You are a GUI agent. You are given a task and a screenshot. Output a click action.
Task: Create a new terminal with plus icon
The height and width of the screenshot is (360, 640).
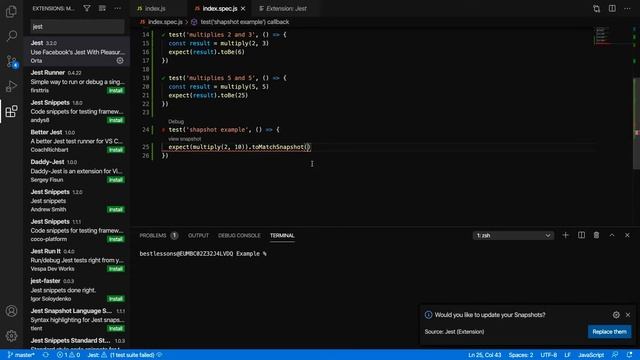point(565,235)
